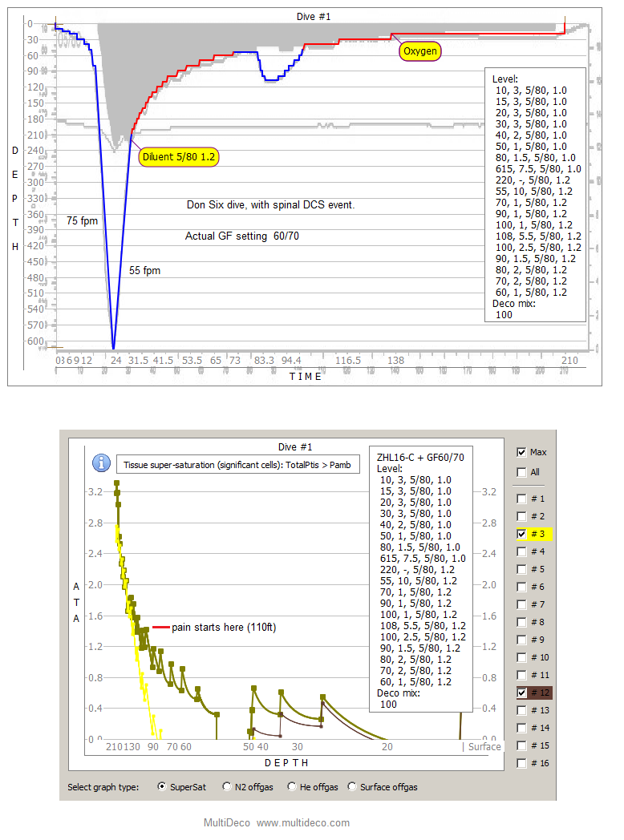Click the 'Dive #1' title on profile graph
The image size is (624, 840).
[314, 17]
